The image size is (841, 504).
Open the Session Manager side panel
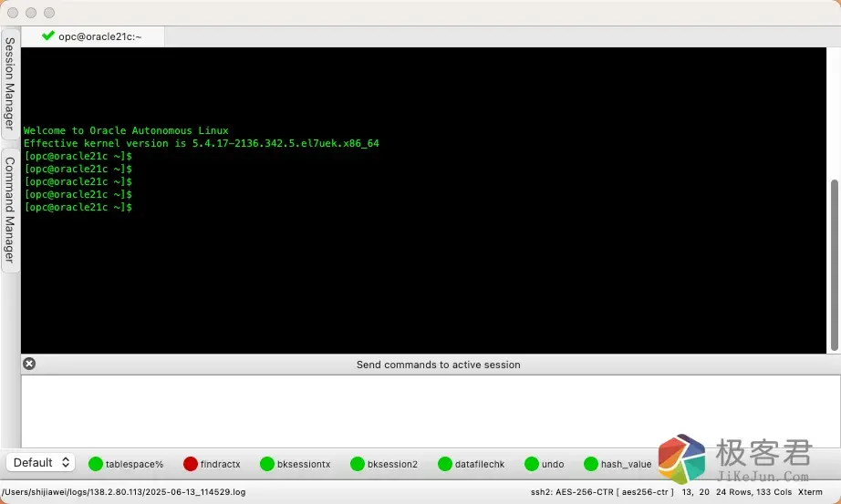pos(10,83)
